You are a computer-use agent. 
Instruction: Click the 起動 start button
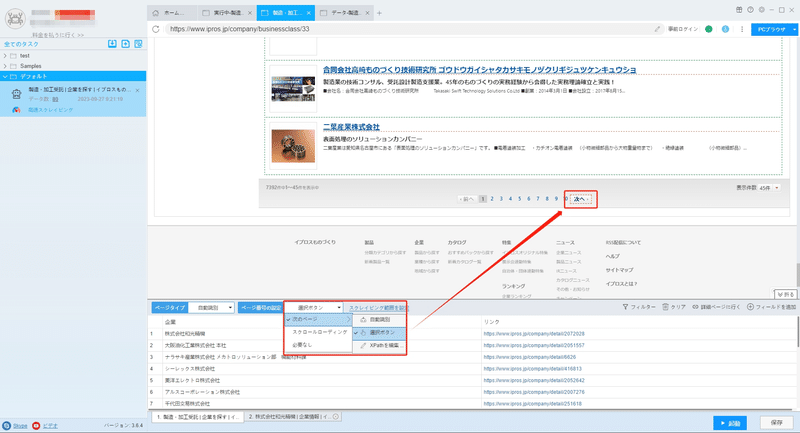click(x=730, y=423)
